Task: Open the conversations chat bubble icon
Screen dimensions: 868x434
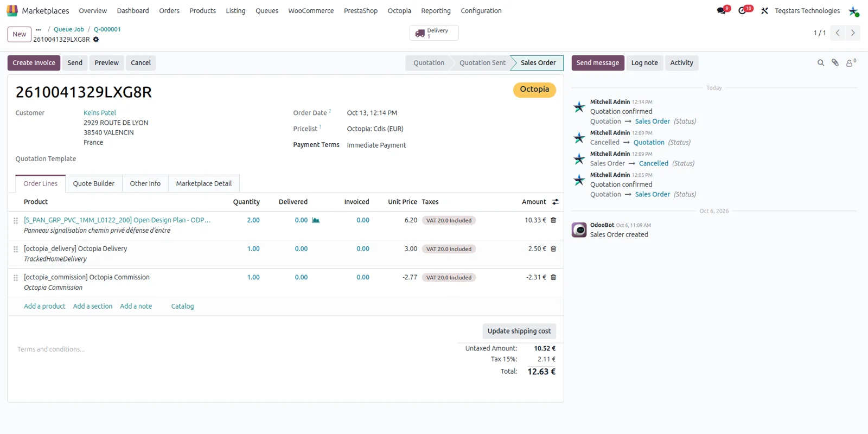Action: click(721, 10)
